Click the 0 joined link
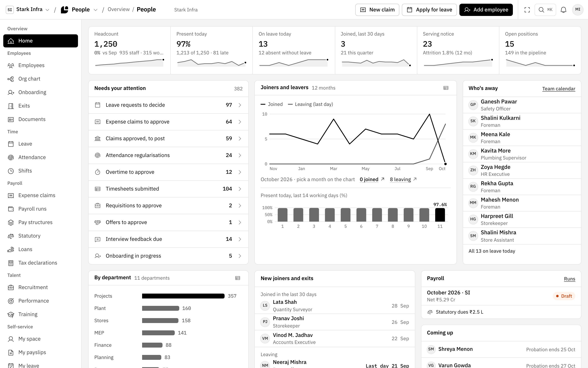 point(372,179)
